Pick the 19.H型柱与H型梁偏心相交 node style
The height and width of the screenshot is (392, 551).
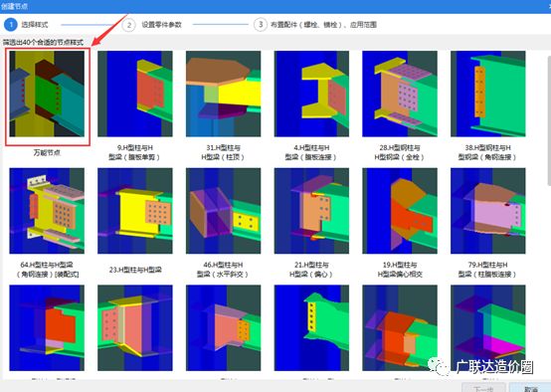point(400,211)
